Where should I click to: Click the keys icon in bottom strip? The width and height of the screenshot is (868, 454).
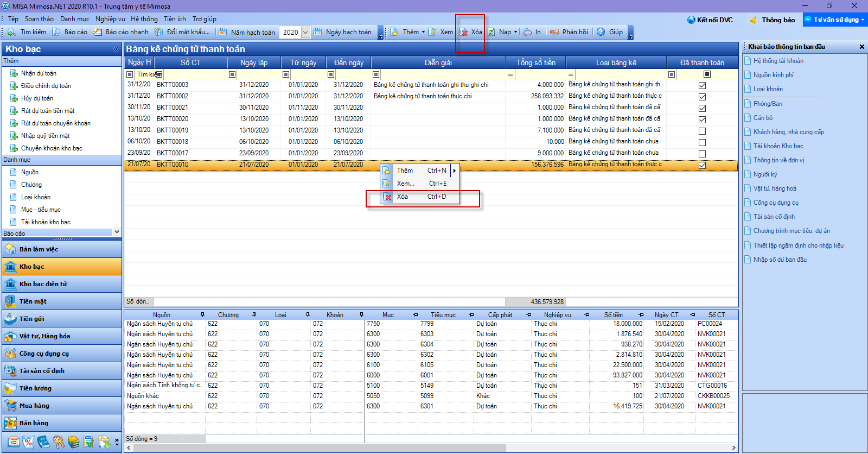pyautogui.click(x=59, y=442)
